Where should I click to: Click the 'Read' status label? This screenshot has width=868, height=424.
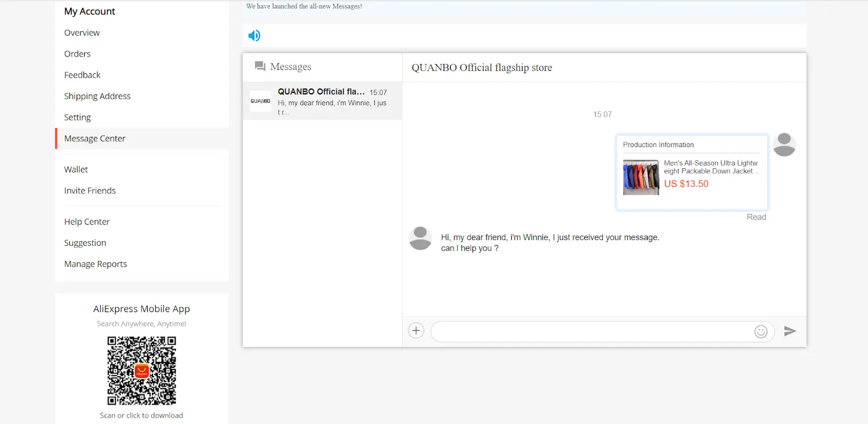756,217
